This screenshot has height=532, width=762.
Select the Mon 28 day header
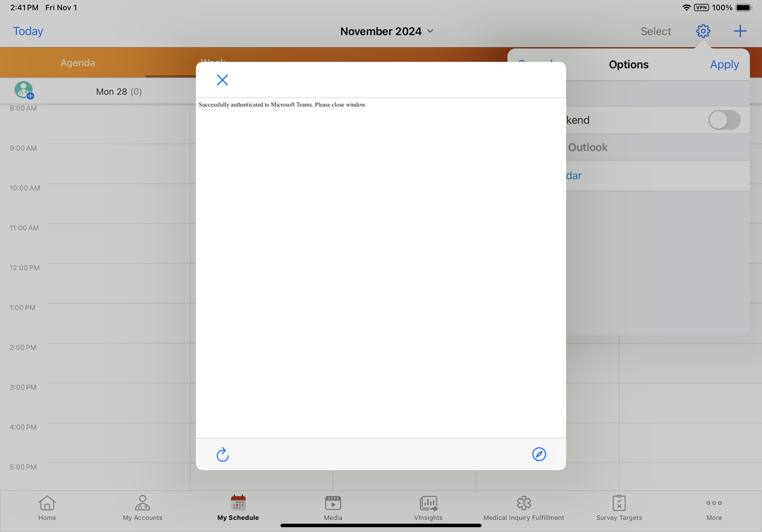tap(119, 92)
